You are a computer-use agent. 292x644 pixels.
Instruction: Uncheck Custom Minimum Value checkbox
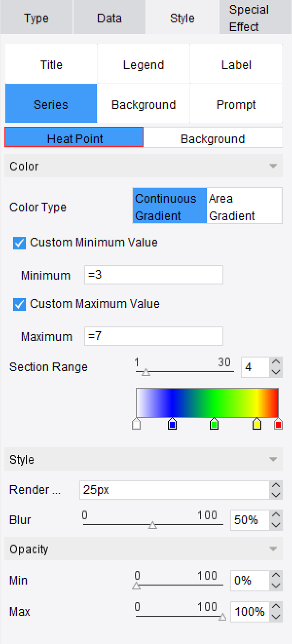(19, 243)
